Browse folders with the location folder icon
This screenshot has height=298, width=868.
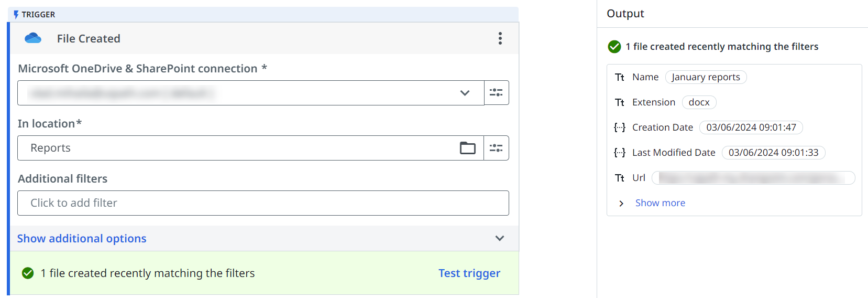(468, 148)
